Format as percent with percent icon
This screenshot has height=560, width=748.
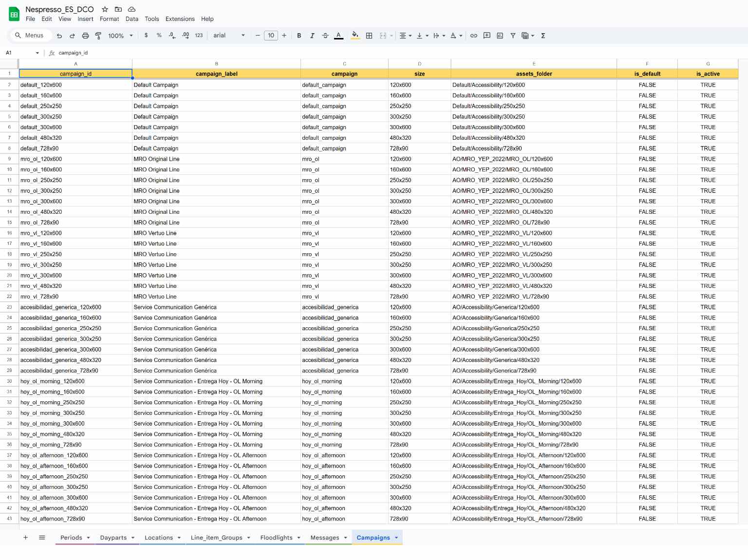[159, 36]
